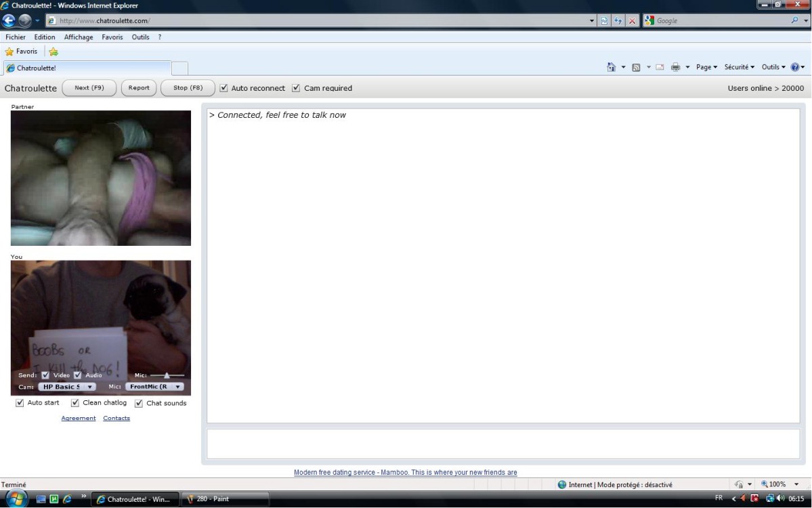Screen dimensions: 812x508
Task: Click the printer icon in command bar
Action: (675, 67)
